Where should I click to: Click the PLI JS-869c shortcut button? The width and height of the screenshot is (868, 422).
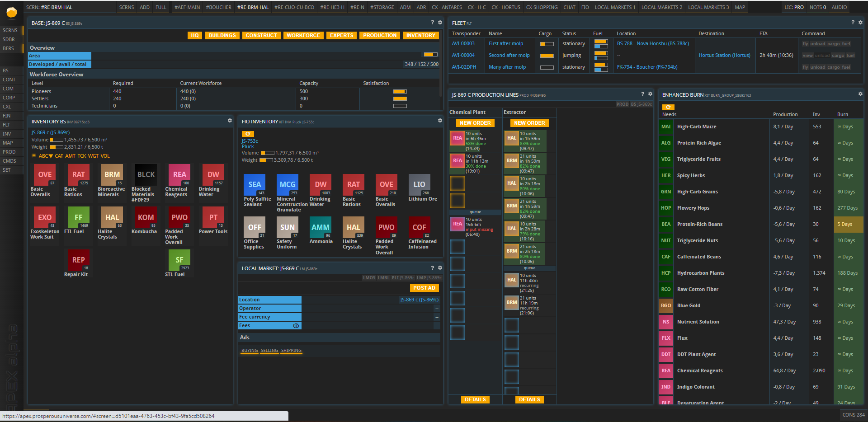coord(403,278)
